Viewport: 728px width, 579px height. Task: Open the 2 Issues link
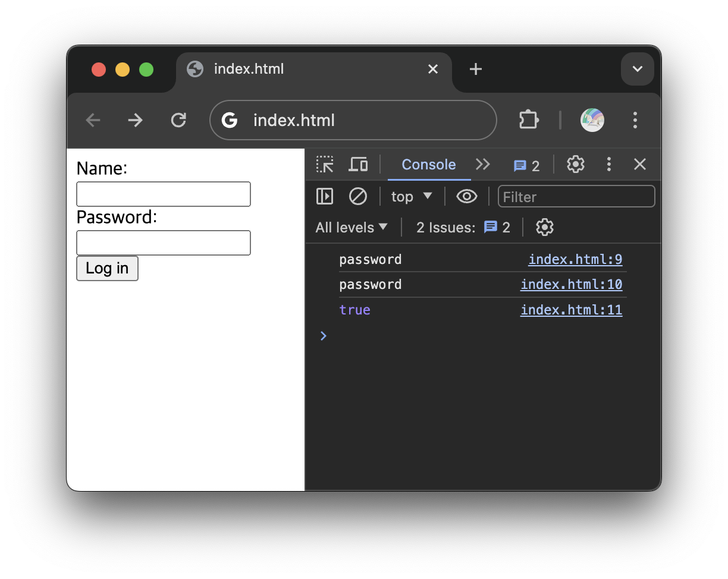(x=463, y=228)
